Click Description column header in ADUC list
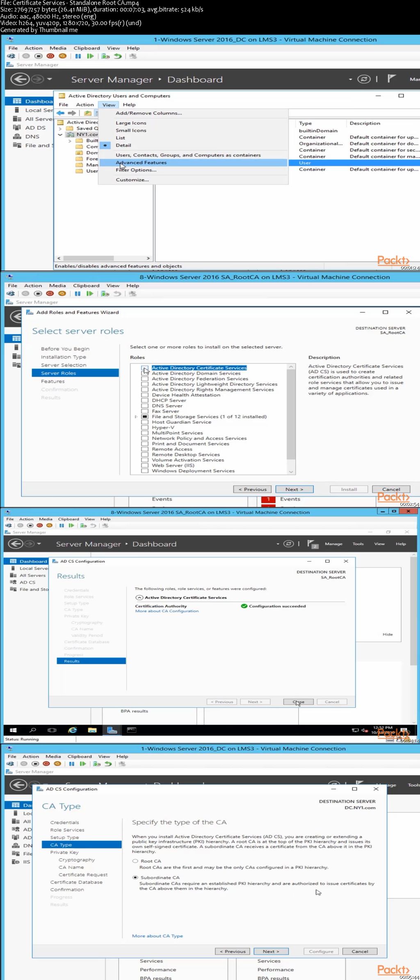This screenshot has height=980, width=420. (365, 123)
